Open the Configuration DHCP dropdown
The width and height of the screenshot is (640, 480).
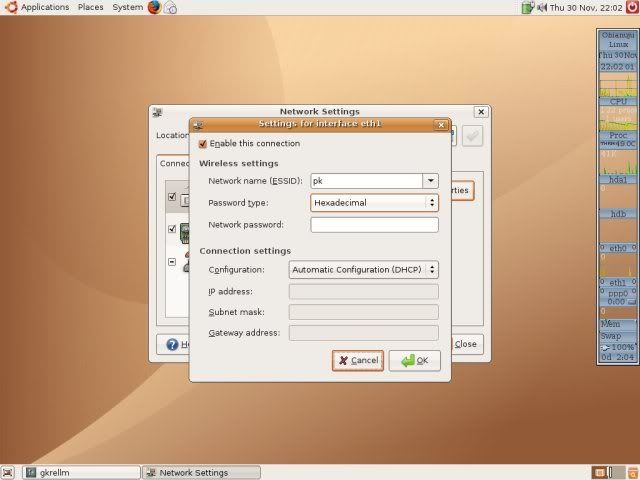click(363, 270)
